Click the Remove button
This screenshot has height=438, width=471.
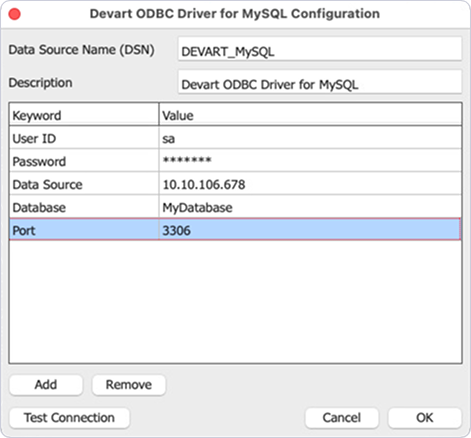pos(129,385)
